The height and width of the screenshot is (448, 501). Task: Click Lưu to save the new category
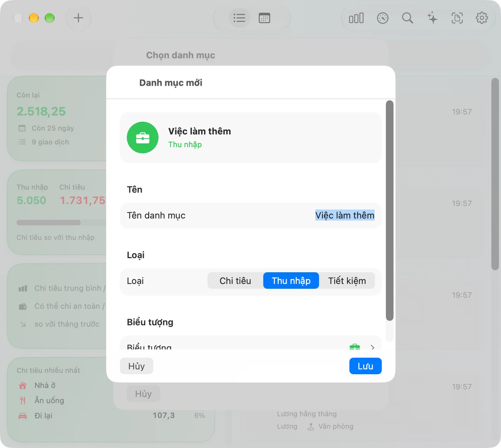[x=365, y=366]
